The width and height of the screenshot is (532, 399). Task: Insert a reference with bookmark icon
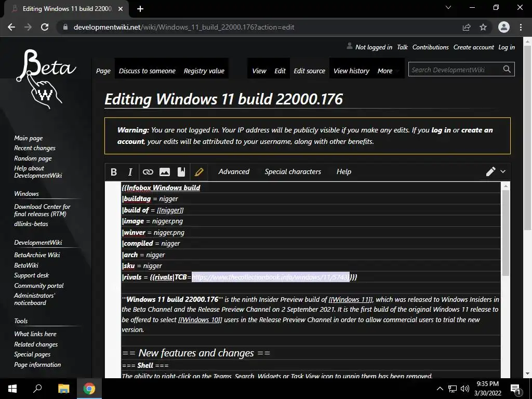click(x=181, y=172)
